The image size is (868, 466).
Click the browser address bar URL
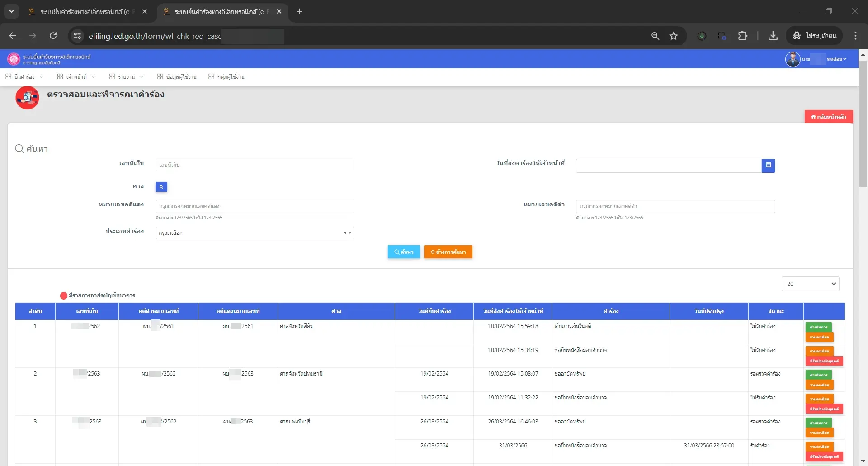tap(155, 36)
